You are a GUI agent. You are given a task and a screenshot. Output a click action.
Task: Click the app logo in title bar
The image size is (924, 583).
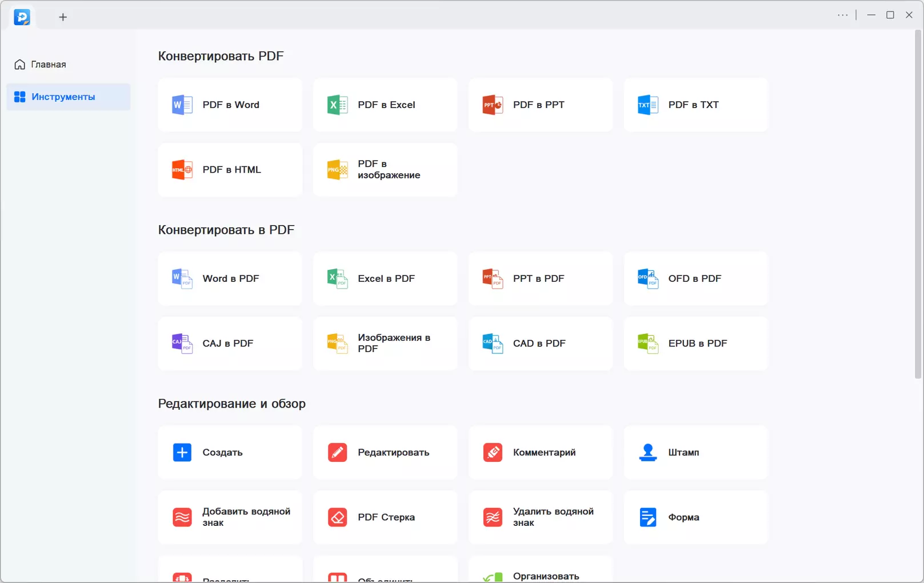pos(22,17)
